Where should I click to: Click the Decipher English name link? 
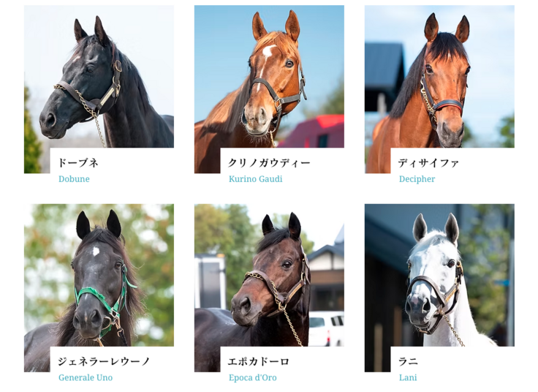(x=417, y=179)
